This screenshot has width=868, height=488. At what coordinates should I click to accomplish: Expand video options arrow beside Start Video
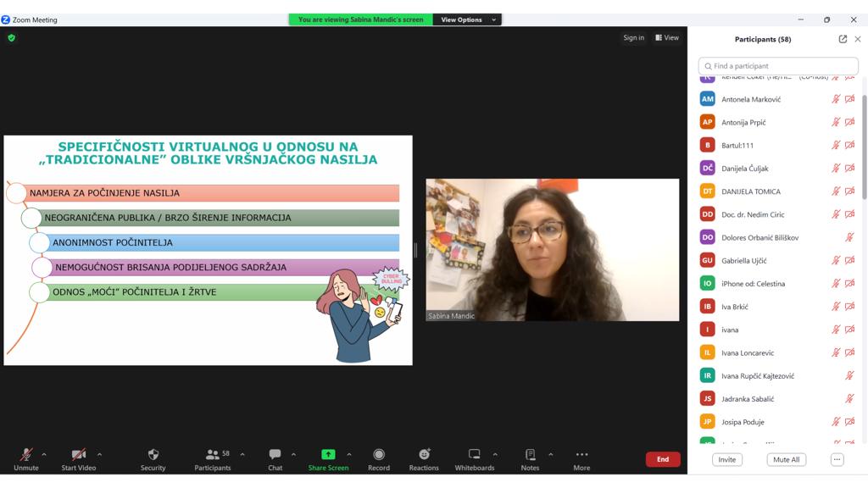[x=99, y=454]
